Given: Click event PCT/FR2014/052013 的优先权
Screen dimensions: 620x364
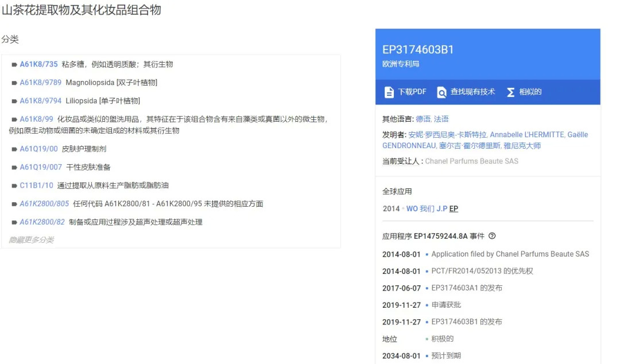Looking at the screenshot, I should [482, 271].
